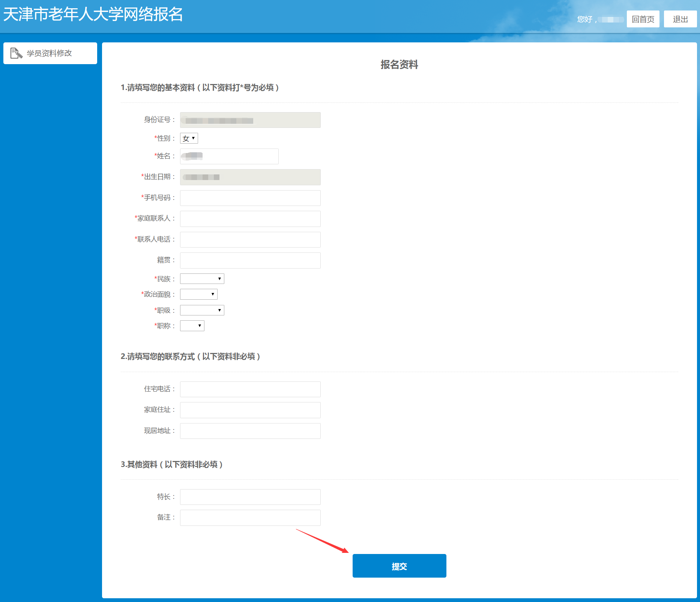
Task: Open the 性别 gender dropdown
Action: (x=189, y=138)
